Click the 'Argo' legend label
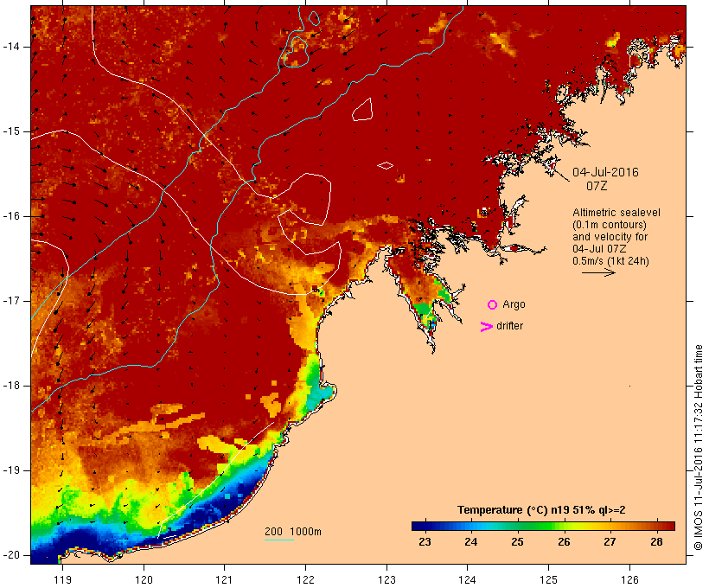 click(514, 304)
